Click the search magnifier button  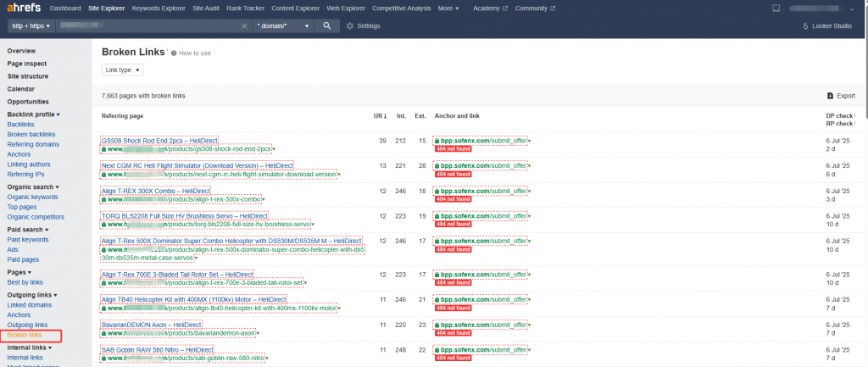click(x=327, y=26)
